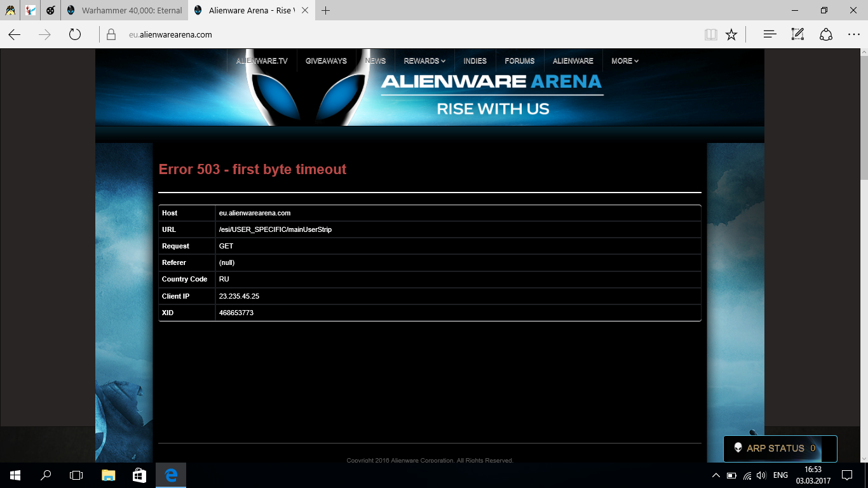Go back to the previous page
Screen dimensions: 868x488
click(x=14, y=35)
